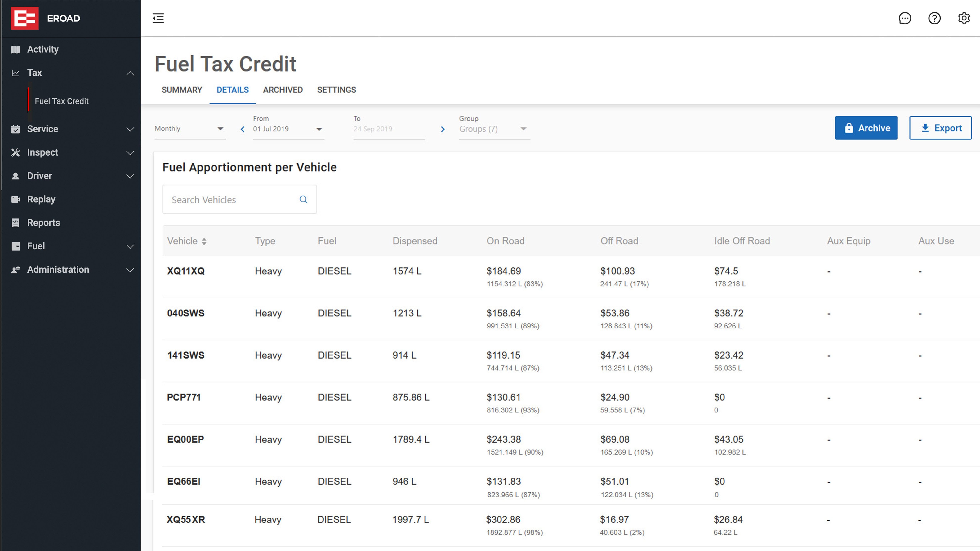The height and width of the screenshot is (551, 980).
Task: Collapse the Tax menu chevron
Action: pos(130,73)
